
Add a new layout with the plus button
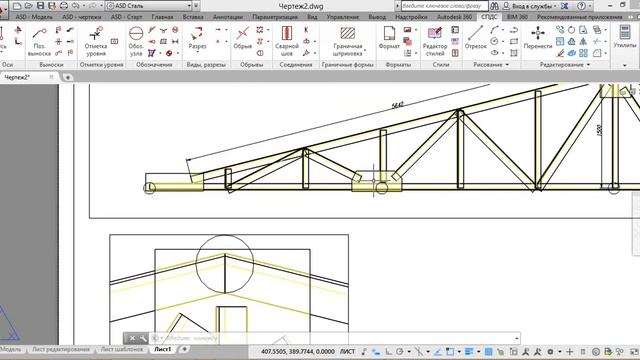[184, 349]
